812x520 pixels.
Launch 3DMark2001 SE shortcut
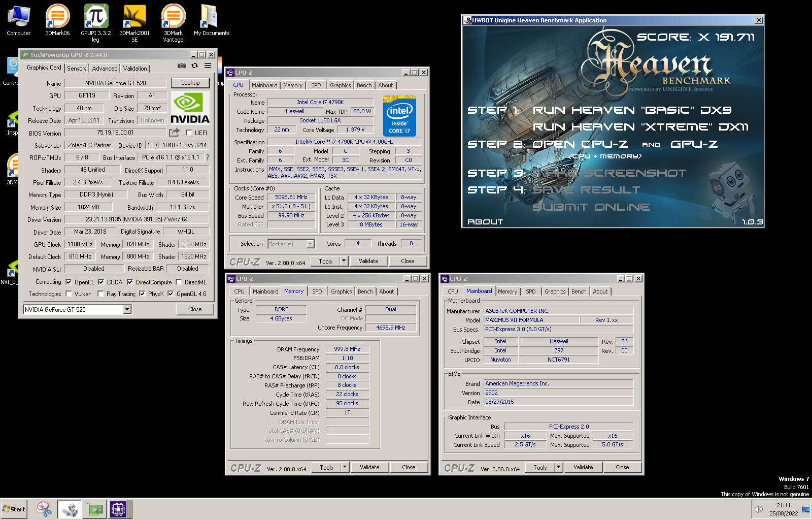click(134, 23)
